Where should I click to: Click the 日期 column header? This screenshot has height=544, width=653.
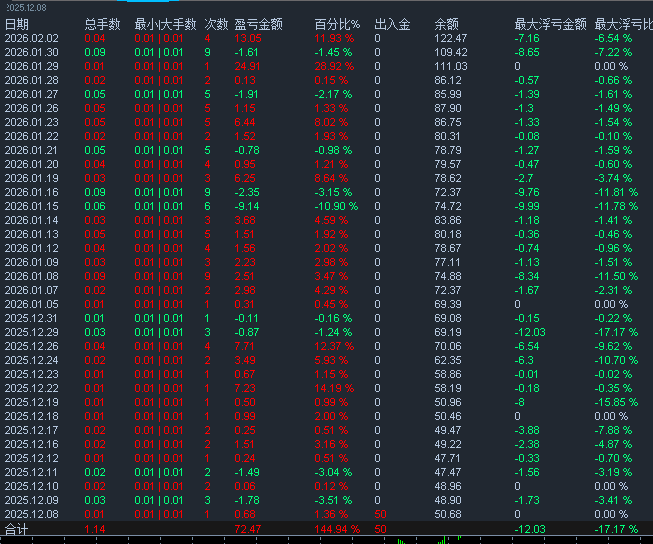point(16,23)
